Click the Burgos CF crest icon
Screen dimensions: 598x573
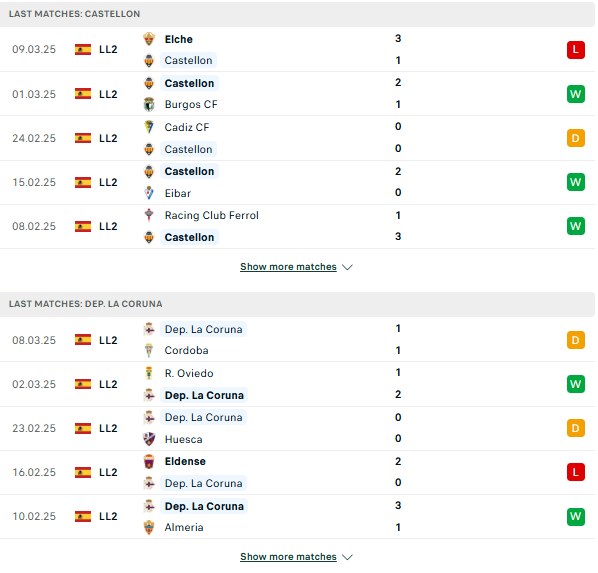pyautogui.click(x=149, y=104)
